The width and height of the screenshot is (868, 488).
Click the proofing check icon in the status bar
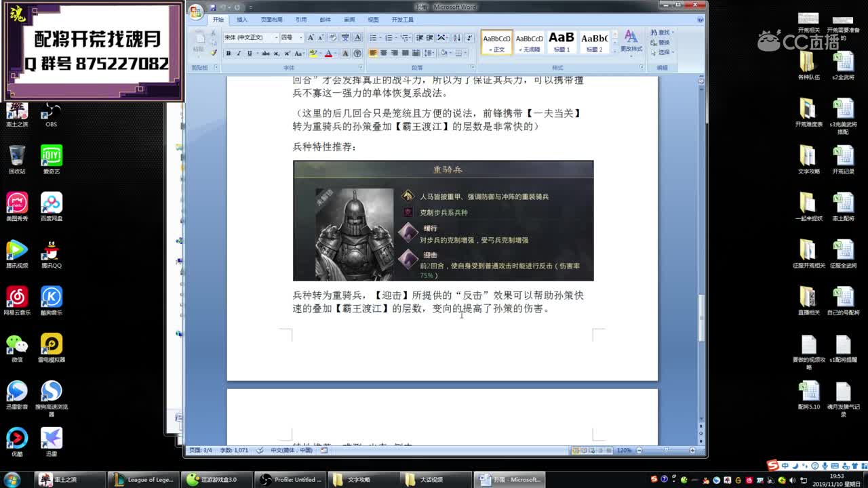point(259,450)
